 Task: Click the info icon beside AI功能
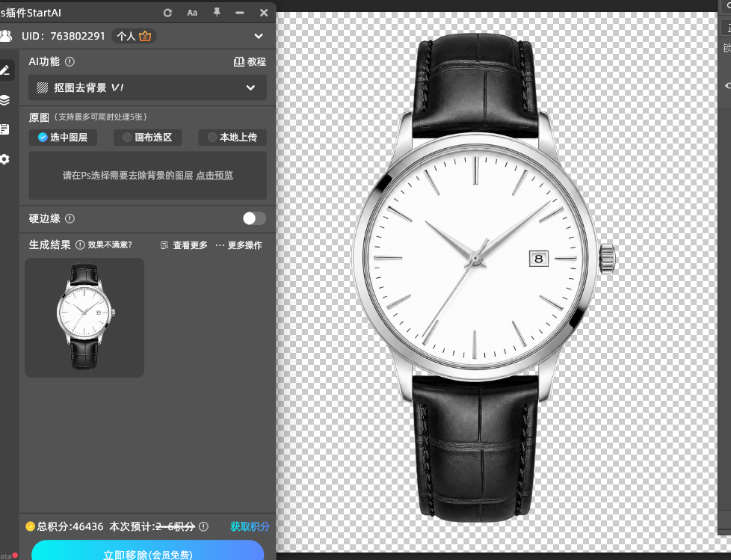[x=70, y=61]
